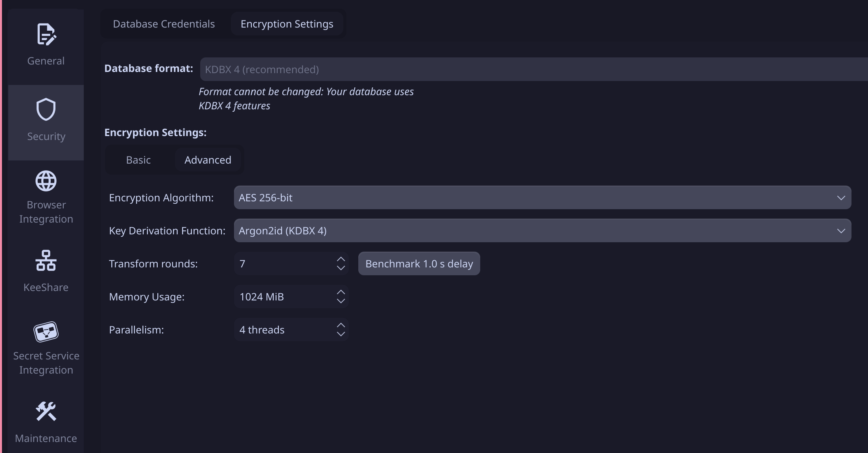Screen dimensions: 868x453
Task: Select the Security shield icon
Action: (x=46, y=109)
